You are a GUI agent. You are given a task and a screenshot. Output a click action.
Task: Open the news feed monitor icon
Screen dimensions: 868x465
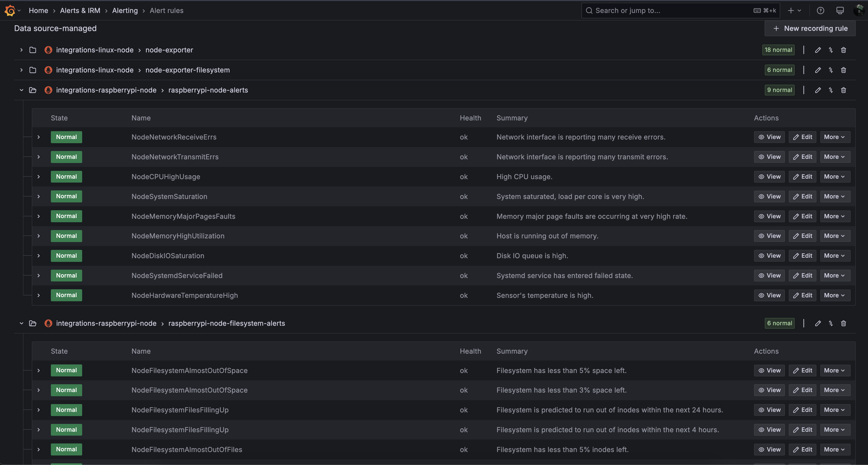point(840,11)
